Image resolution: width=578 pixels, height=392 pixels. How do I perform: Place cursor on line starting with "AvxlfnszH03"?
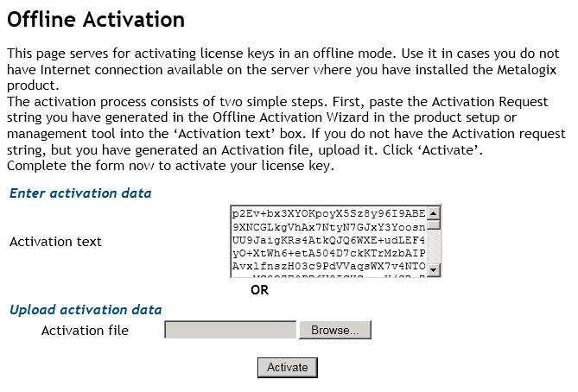click(328, 269)
